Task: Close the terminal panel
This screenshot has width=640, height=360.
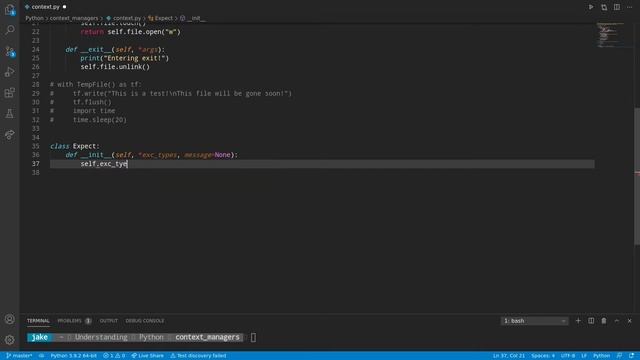Action: pyautogui.click(x=629, y=321)
